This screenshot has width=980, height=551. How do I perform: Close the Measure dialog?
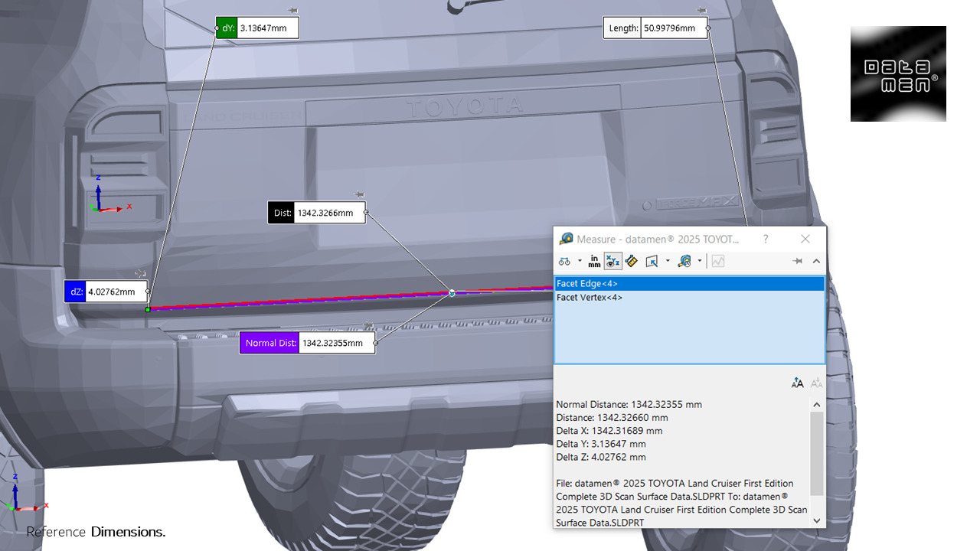[805, 240]
